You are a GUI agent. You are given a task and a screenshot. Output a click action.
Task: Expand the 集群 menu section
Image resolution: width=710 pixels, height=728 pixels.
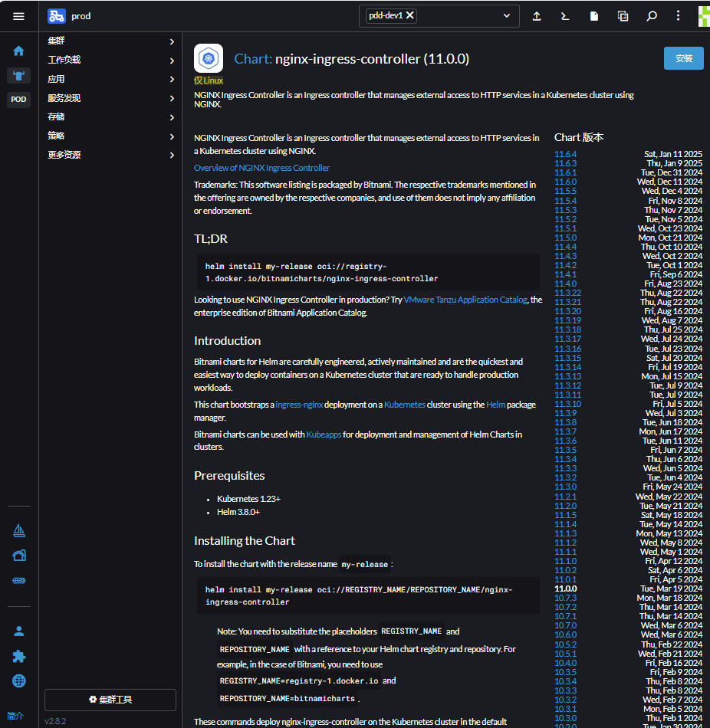tap(110, 41)
